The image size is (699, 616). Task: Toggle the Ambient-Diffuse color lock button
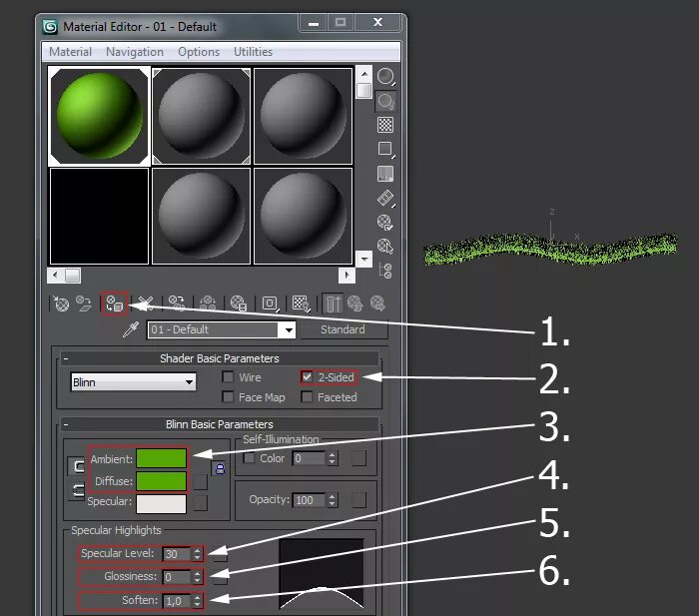coord(77,466)
